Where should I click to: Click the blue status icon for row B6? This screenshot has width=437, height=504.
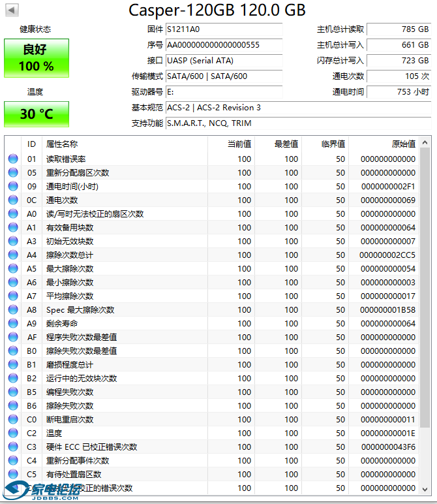13,405
